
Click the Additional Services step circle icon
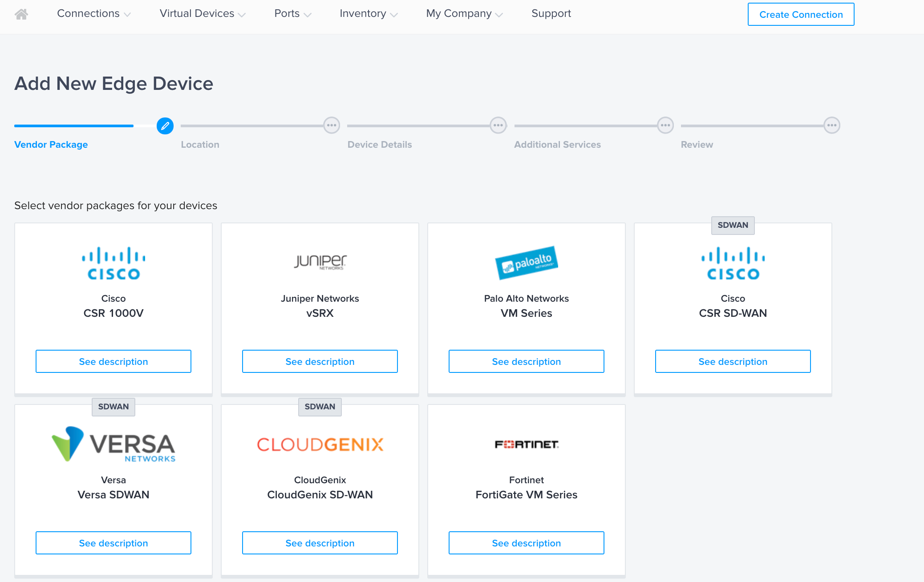[665, 125]
